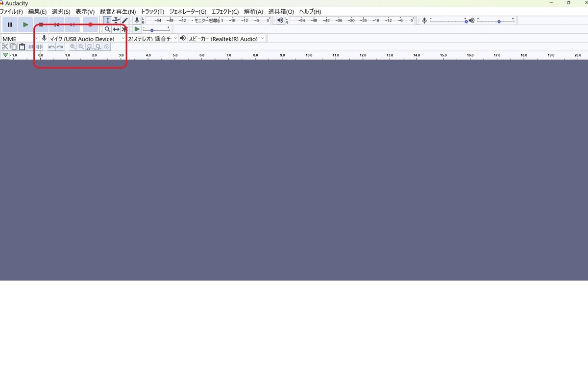The height and width of the screenshot is (380, 588).
Task: Click the 5.0 mark on the timeline ruler
Action: click(175, 55)
